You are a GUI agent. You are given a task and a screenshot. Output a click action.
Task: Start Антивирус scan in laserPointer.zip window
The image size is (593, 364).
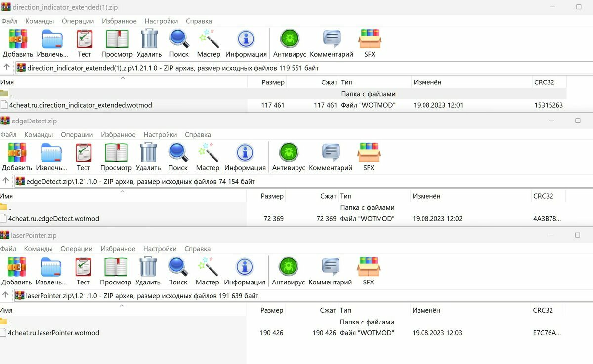click(x=289, y=267)
